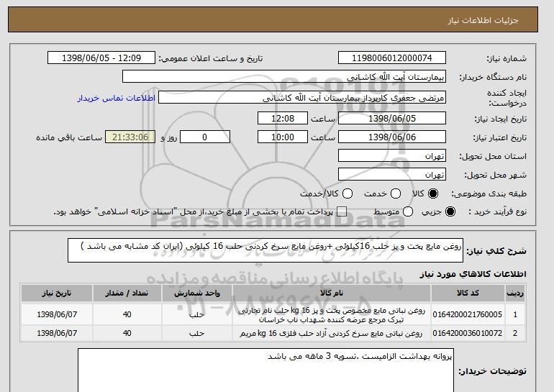Click the توضیحات خریدار label
Image resolution: width=554 pixels, height=392 pixels.
point(492,371)
